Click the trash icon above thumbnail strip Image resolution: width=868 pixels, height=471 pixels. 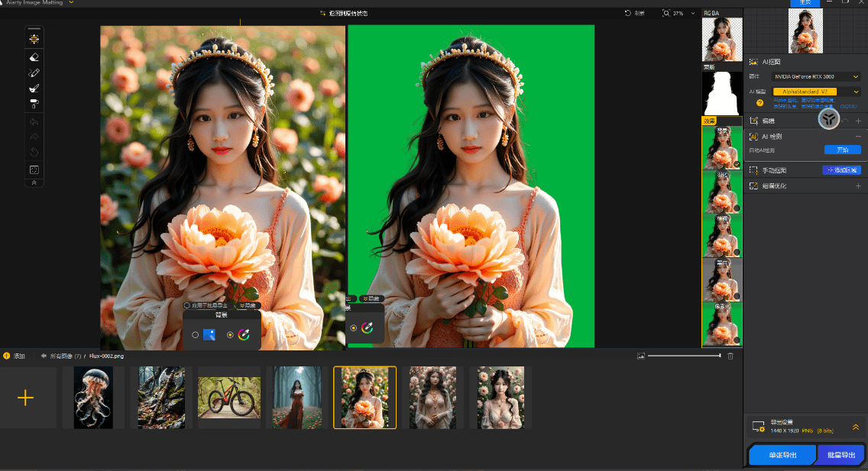coord(730,356)
